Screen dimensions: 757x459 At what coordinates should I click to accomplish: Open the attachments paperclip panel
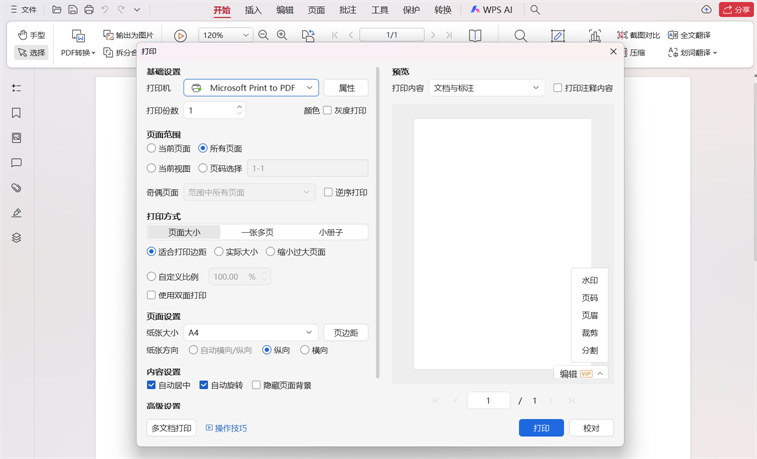(16, 188)
